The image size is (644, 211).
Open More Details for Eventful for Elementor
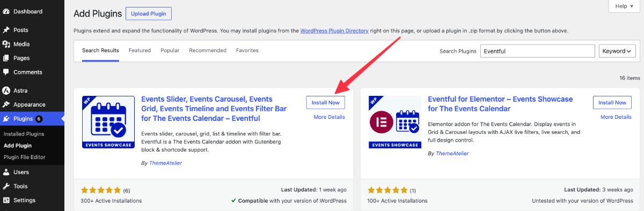pyautogui.click(x=616, y=117)
